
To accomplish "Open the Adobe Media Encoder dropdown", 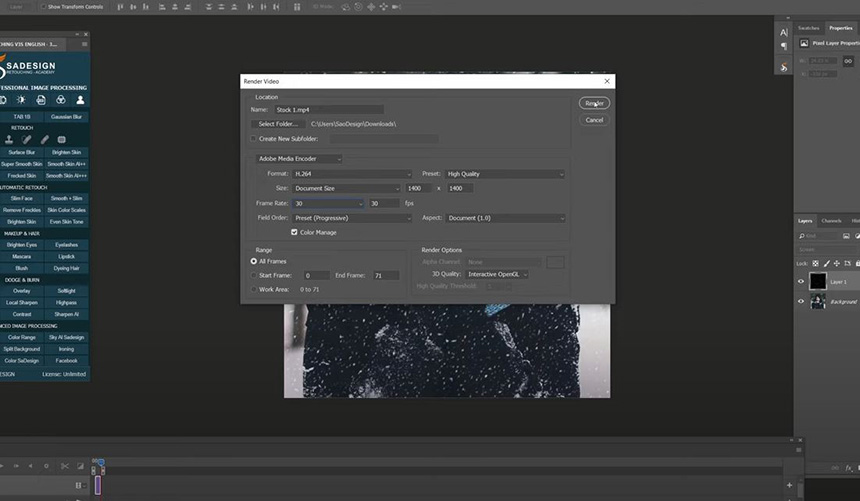I will point(300,159).
